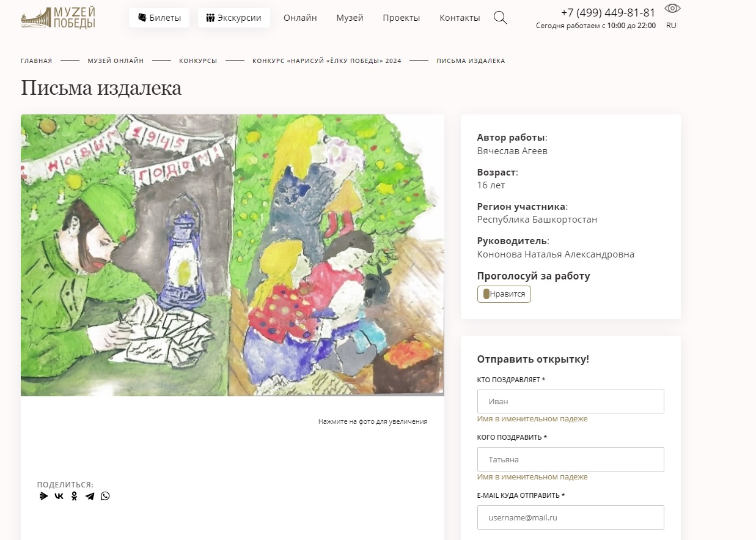
Task: Open Музей menu item
Action: pos(350,18)
